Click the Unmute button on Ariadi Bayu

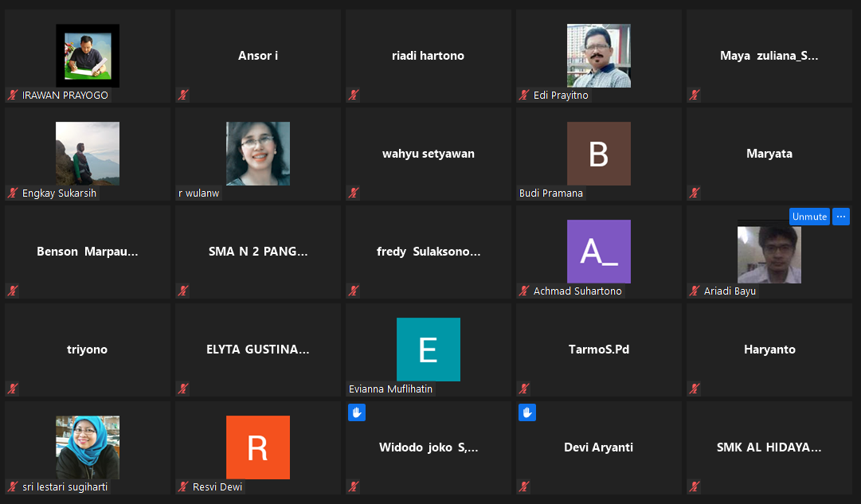pyautogui.click(x=809, y=217)
